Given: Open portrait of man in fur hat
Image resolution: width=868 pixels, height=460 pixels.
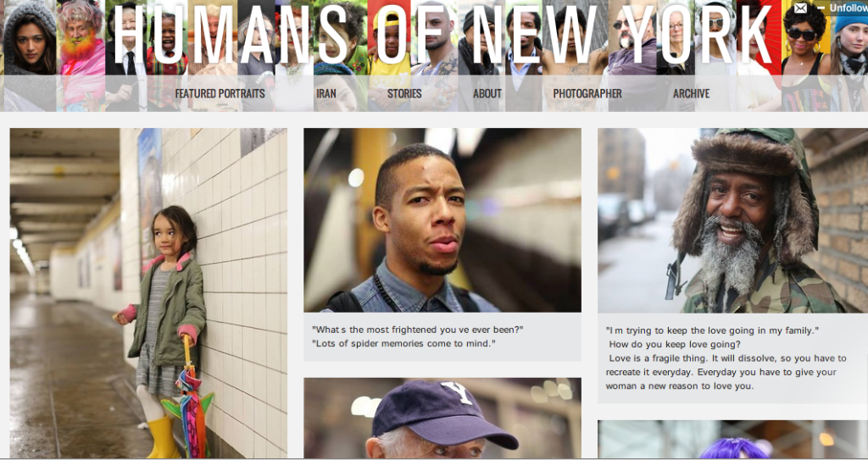Looking at the screenshot, I should pos(733,220).
